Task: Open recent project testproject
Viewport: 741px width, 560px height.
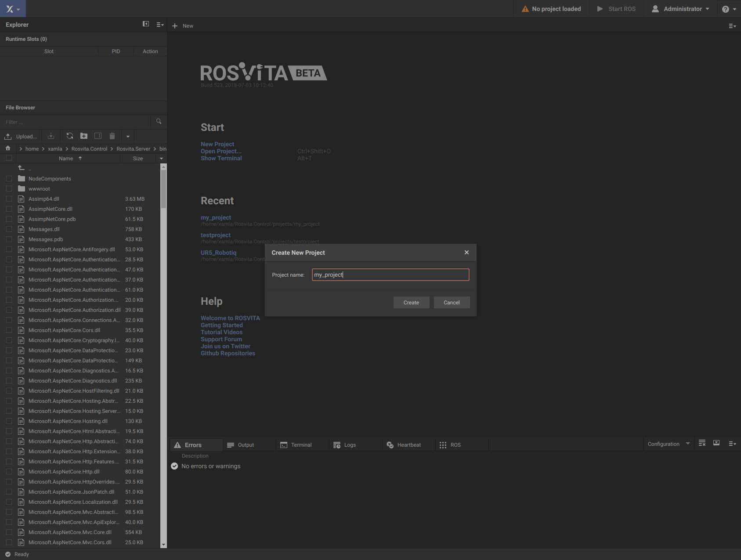Action: tap(216, 235)
